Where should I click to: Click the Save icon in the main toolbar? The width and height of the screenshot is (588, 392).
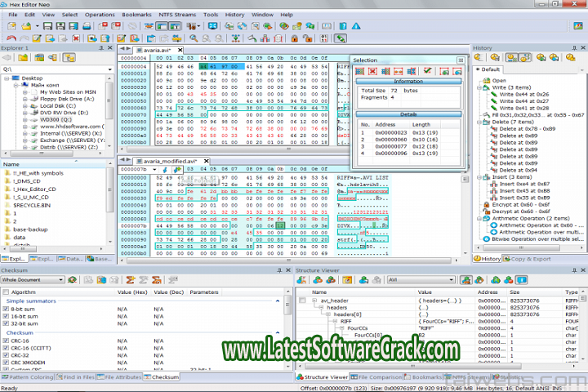pos(47,26)
